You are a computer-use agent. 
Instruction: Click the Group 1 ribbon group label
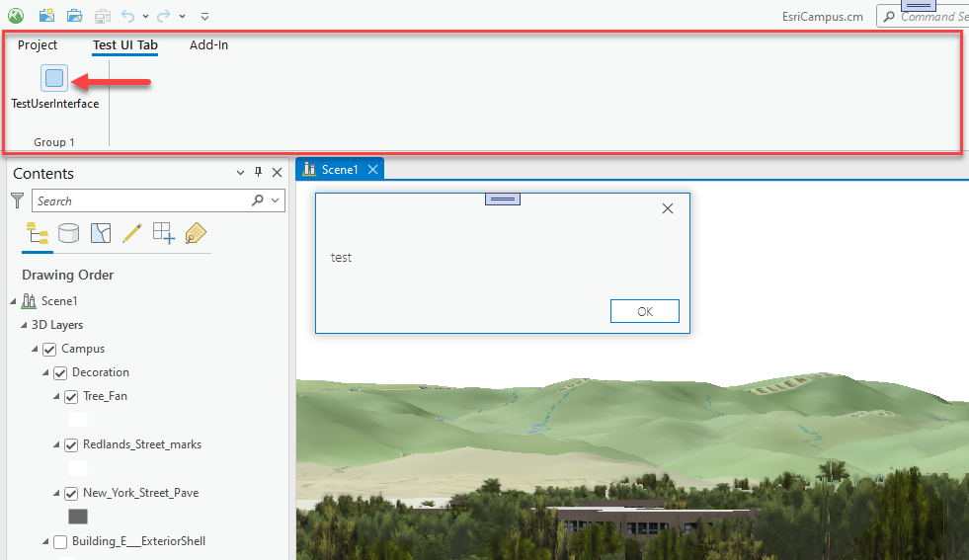54,142
